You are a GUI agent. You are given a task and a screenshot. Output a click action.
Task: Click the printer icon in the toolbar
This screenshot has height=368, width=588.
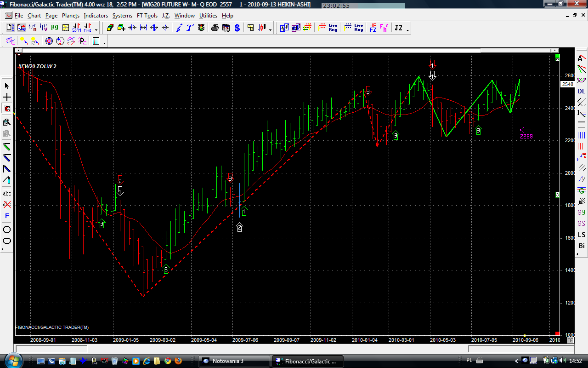tap(215, 28)
